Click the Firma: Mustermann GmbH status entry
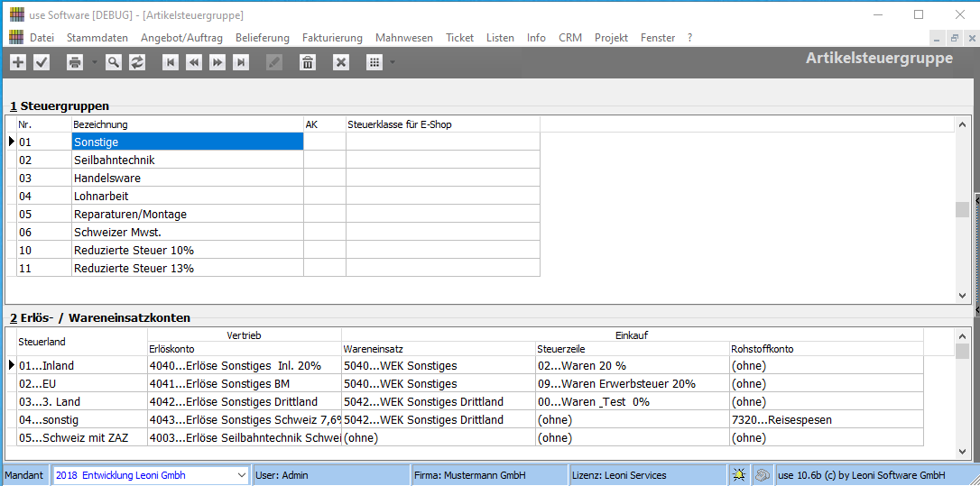Viewport: 980px width, 486px height. pyautogui.click(x=490, y=475)
